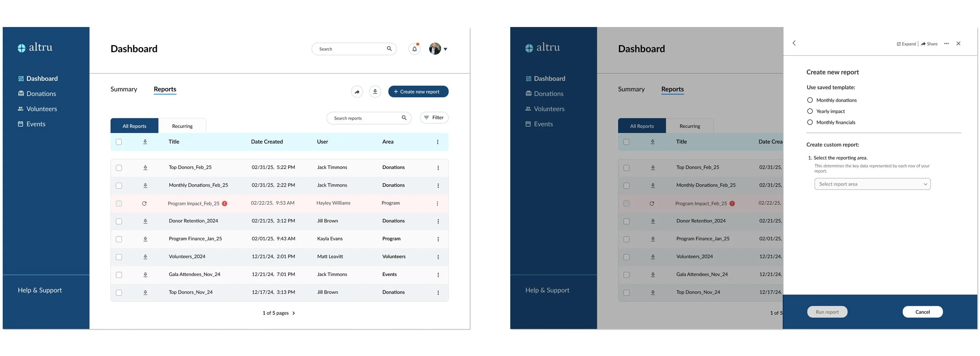Viewport: 980px width, 356px height.
Task: Focus the top Search field in left screen
Action: [x=354, y=49]
